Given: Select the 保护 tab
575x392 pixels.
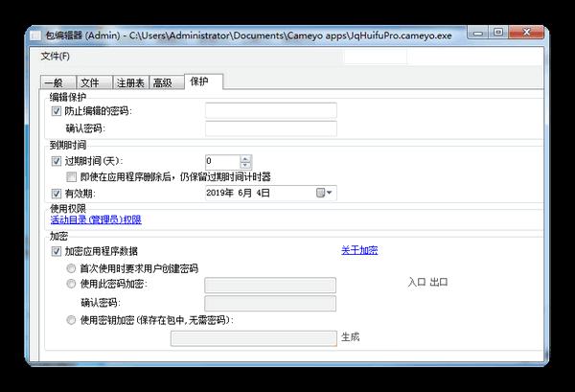Looking at the screenshot, I should pos(203,81).
